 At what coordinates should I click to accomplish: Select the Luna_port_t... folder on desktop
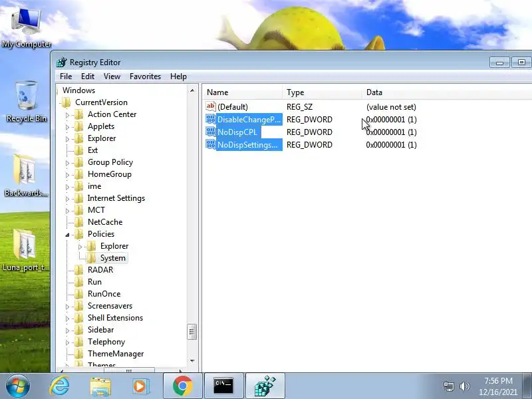click(26, 251)
